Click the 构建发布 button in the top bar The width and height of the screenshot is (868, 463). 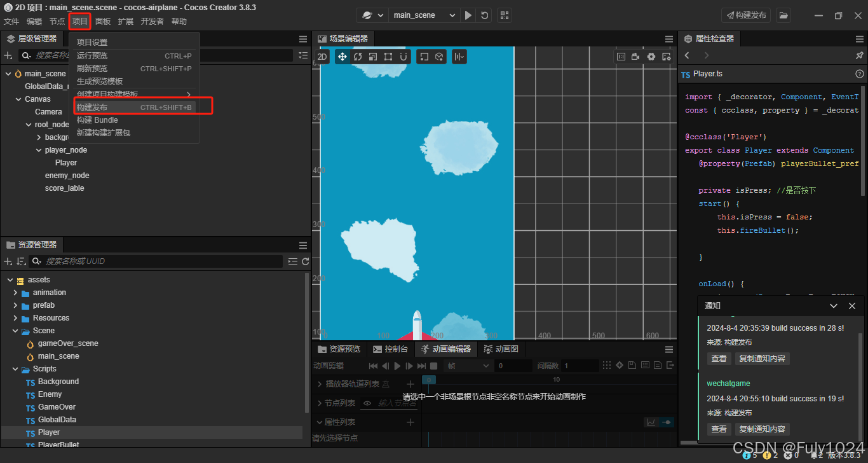[747, 15]
